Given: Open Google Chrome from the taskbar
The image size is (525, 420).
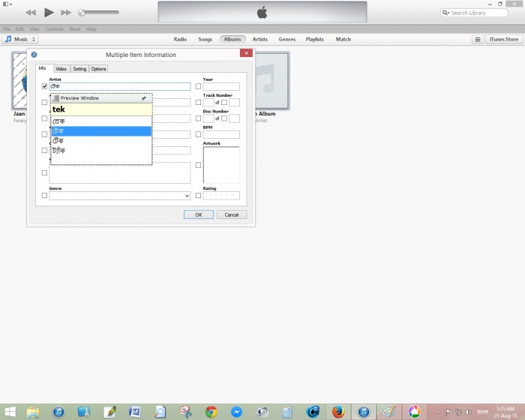Looking at the screenshot, I should point(211,412).
